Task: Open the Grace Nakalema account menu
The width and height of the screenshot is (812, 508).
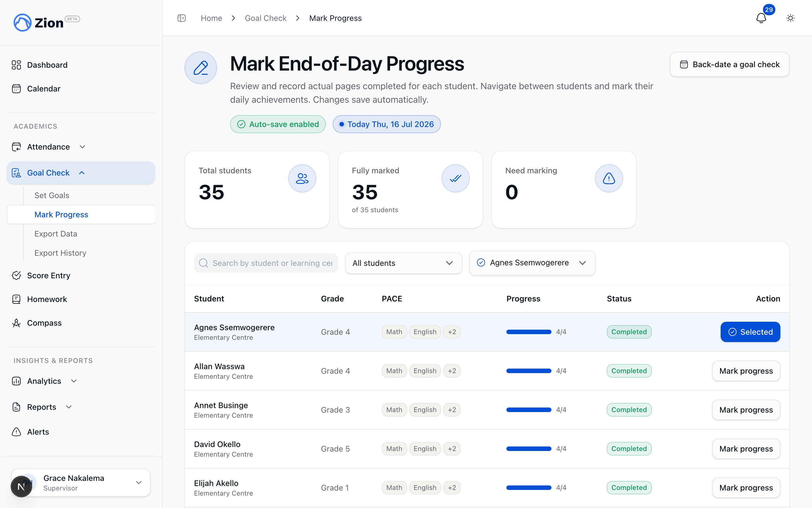Action: (x=81, y=483)
